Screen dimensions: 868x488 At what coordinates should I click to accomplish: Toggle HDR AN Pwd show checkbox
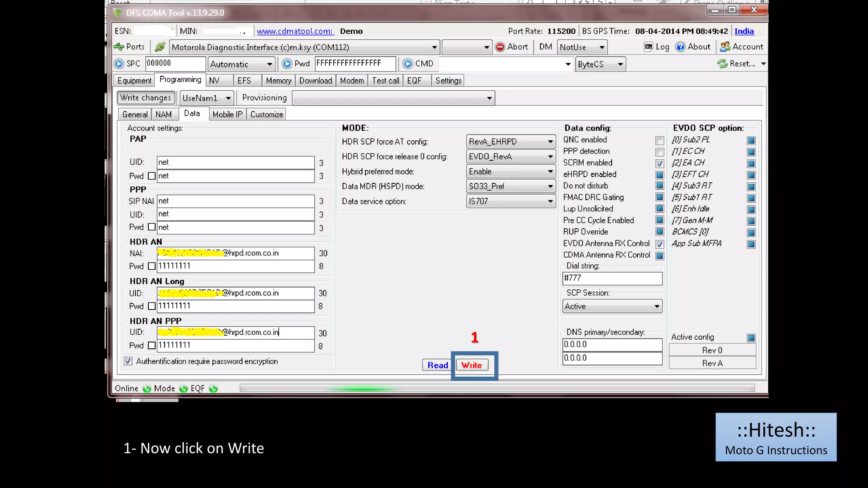[x=152, y=266]
